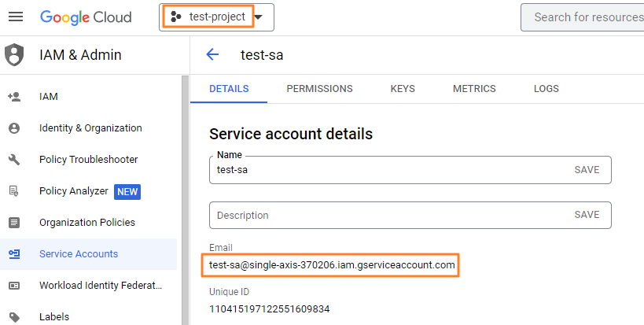Click the Organization Policies list icon
644x325 pixels.
pyautogui.click(x=14, y=223)
